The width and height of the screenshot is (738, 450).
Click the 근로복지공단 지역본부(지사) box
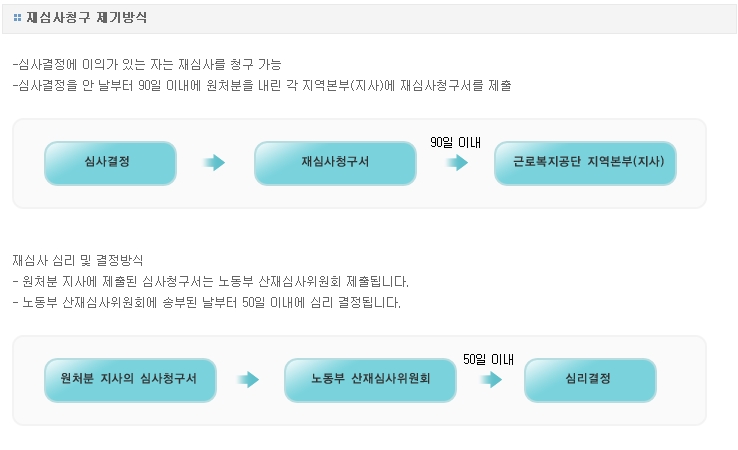(586, 163)
